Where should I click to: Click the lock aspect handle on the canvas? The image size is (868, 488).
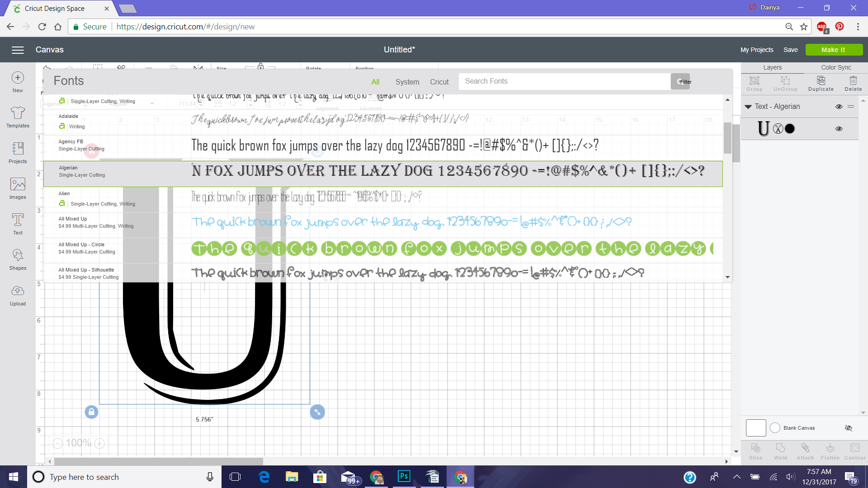click(x=91, y=412)
